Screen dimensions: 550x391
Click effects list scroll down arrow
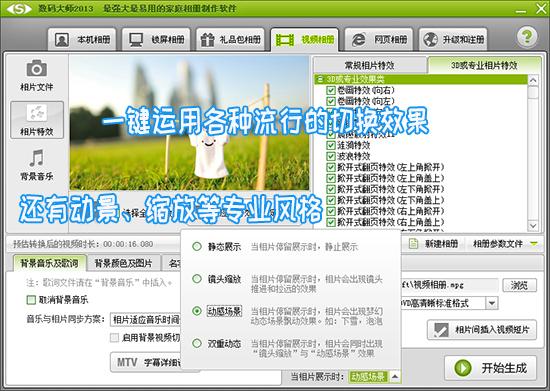click(x=533, y=225)
